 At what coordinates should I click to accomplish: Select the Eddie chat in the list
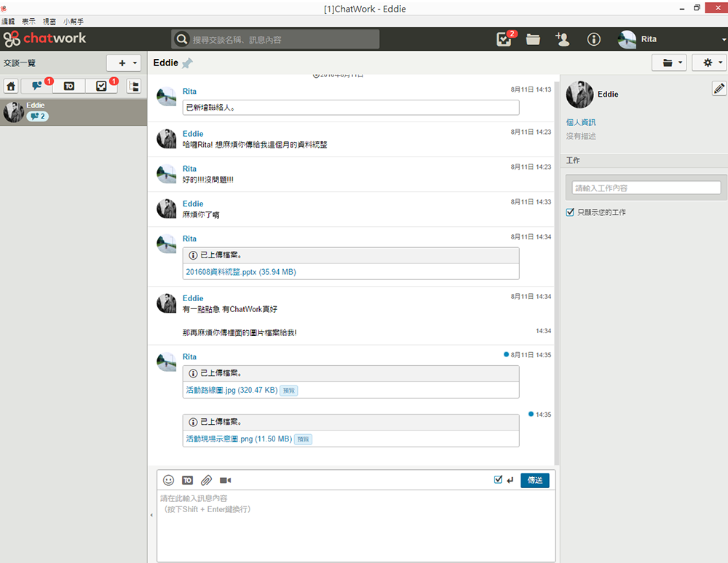tap(74, 112)
